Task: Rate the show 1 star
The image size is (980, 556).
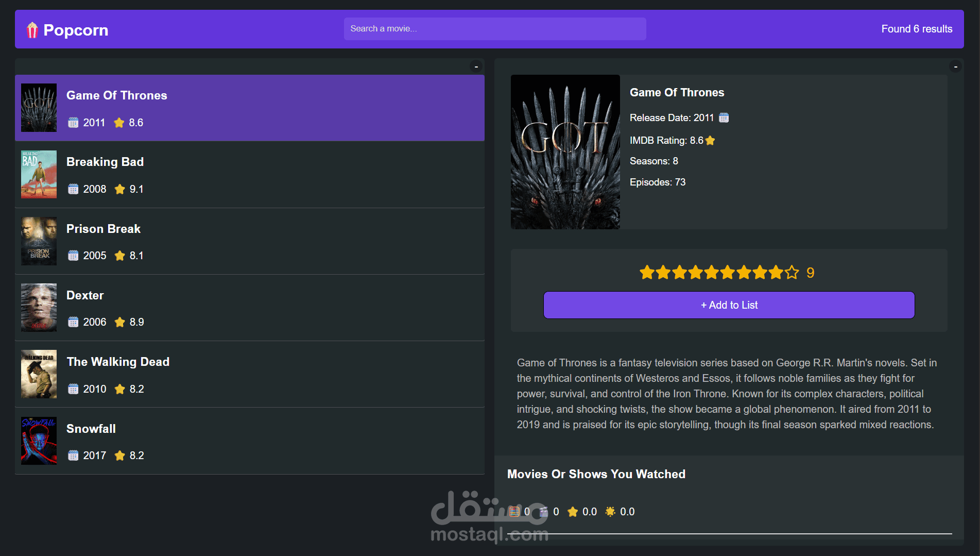Action: 647,273
